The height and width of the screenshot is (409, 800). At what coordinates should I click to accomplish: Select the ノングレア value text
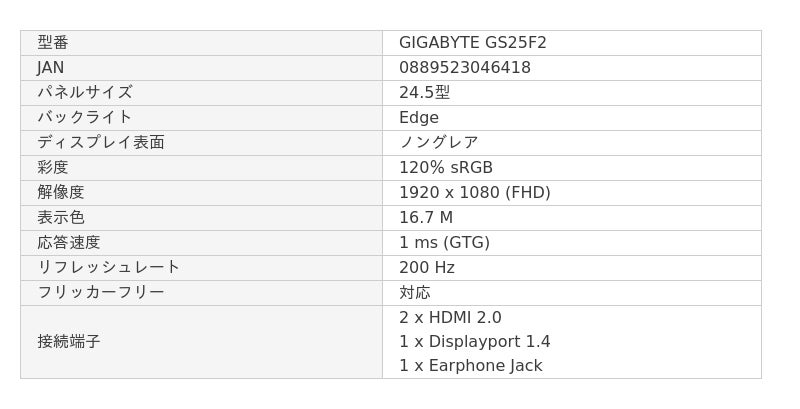pyautogui.click(x=438, y=143)
